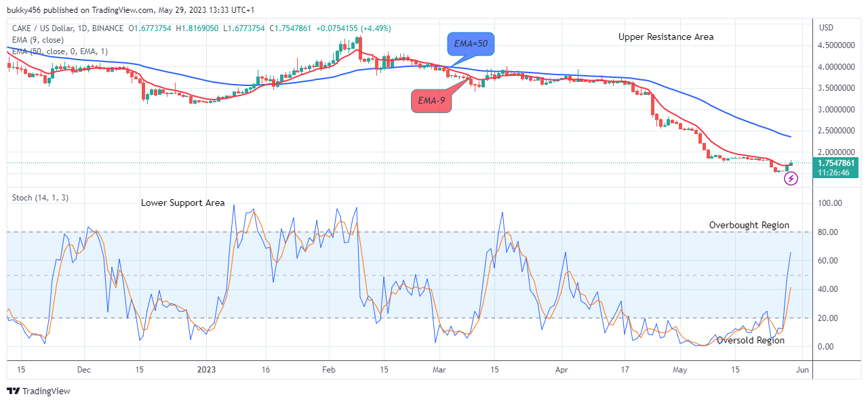The height and width of the screenshot is (403, 868).
Task: Click the 3.0000000 price axis label
Action: pos(837,109)
